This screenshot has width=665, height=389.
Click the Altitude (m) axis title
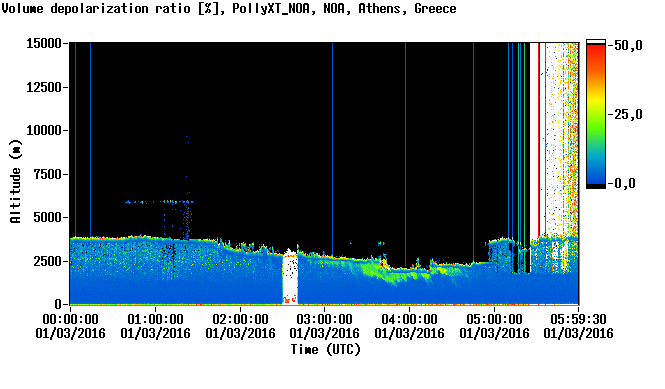click(15, 181)
